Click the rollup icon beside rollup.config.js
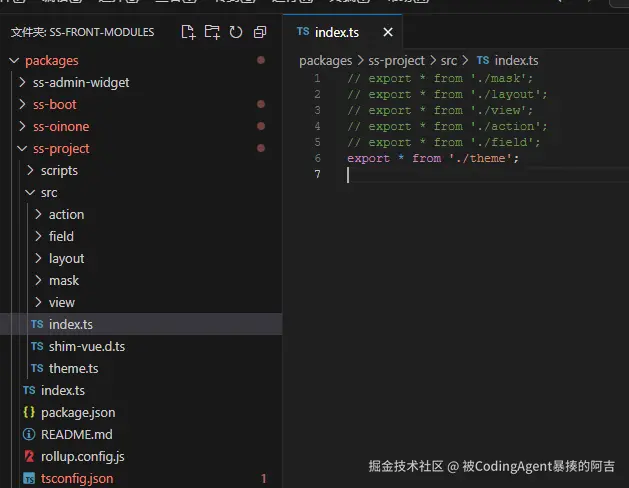The height and width of the screenshot is (488, 629). 29,456
